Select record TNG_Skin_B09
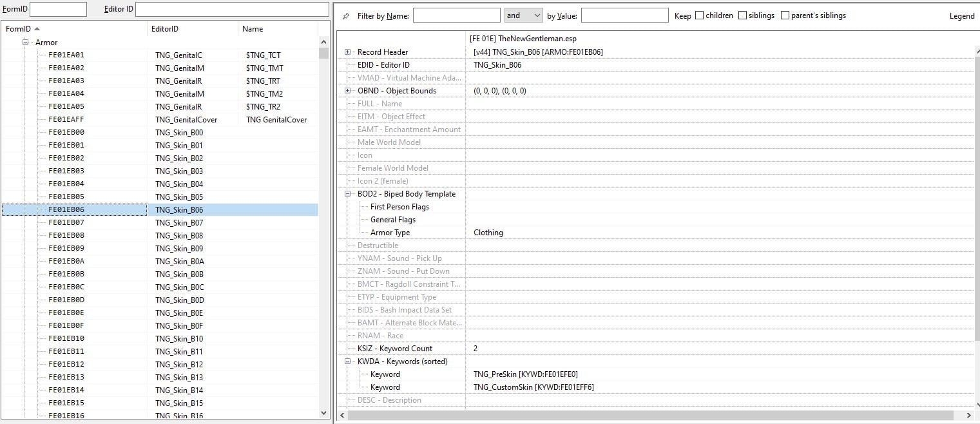 [x=160, y=249]
